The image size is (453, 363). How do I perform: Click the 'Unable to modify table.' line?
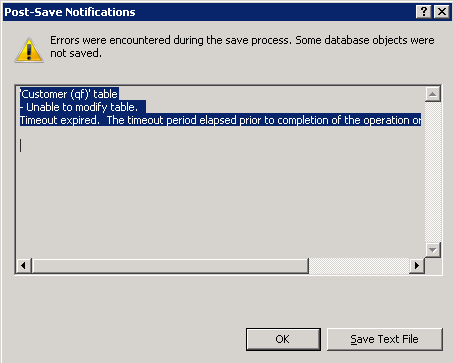(82, 107)
